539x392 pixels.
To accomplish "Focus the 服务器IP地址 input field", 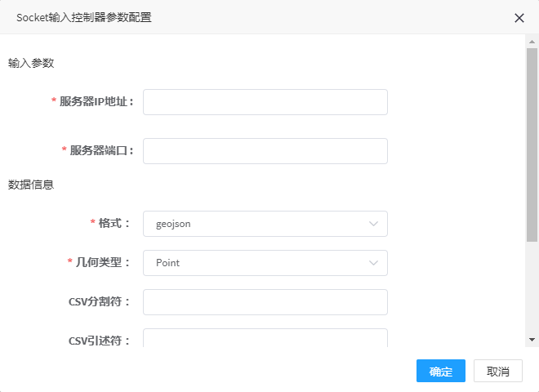I will (265, 102).
